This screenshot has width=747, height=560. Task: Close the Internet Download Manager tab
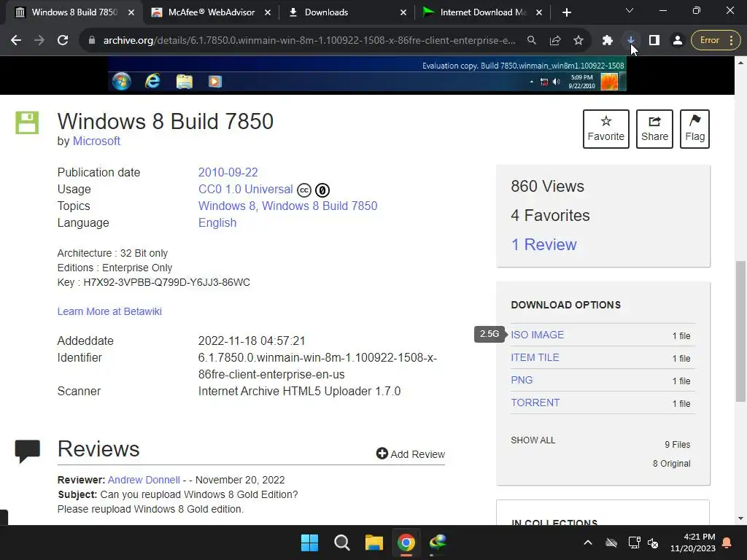coord(539,12)
